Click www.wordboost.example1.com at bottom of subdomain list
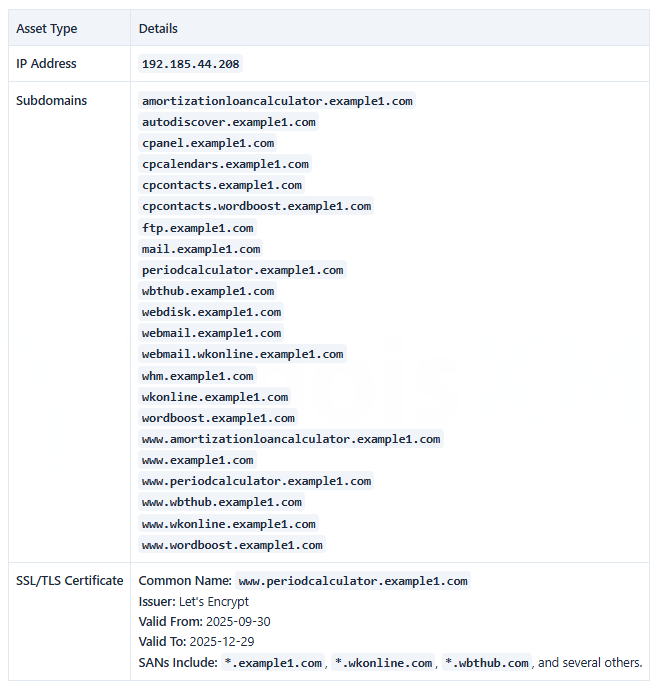This screenshot has height=694, width=664. coord(232,545)
